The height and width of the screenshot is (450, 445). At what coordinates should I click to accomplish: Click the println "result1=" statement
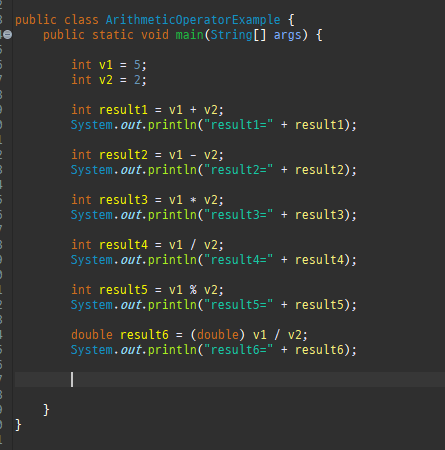[214, 125]
